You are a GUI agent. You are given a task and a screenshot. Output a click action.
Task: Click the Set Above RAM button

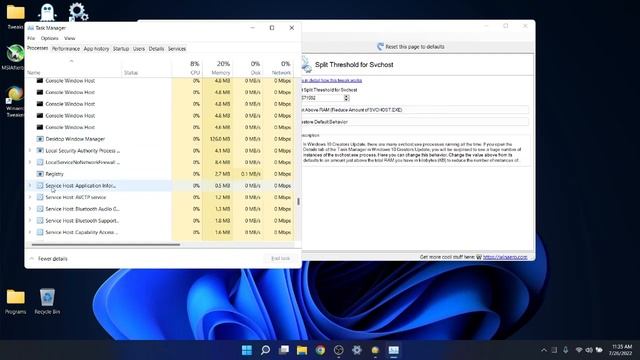pyautogui.click(x=415, y=110)
